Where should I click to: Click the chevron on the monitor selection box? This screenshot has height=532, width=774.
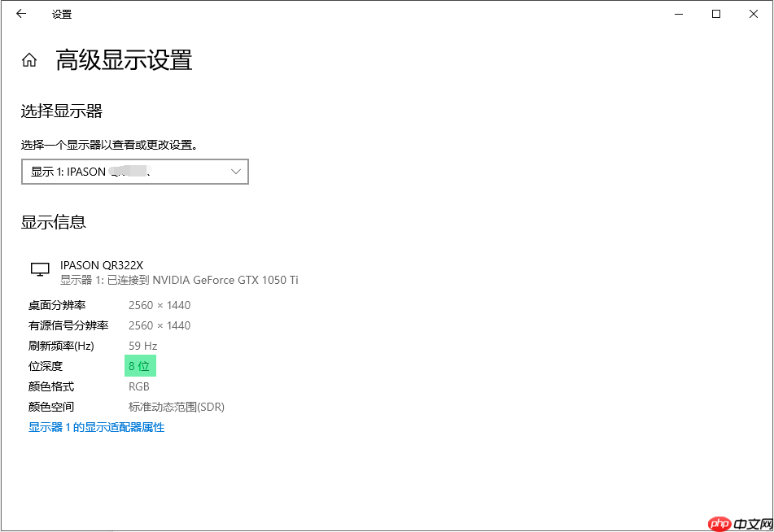pos(235,171)
